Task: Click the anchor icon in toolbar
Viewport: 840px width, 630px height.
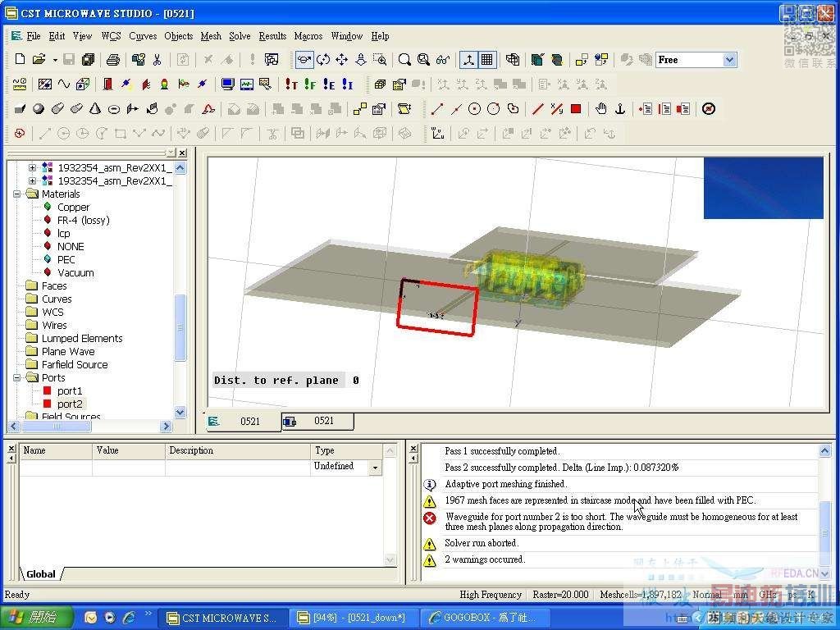Action: tap(620, 109)
